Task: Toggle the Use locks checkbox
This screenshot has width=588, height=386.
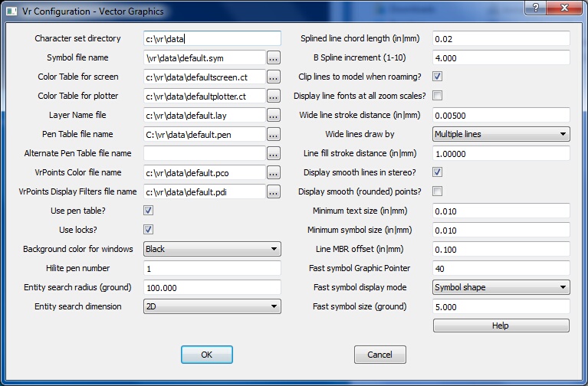Action: 149,229
